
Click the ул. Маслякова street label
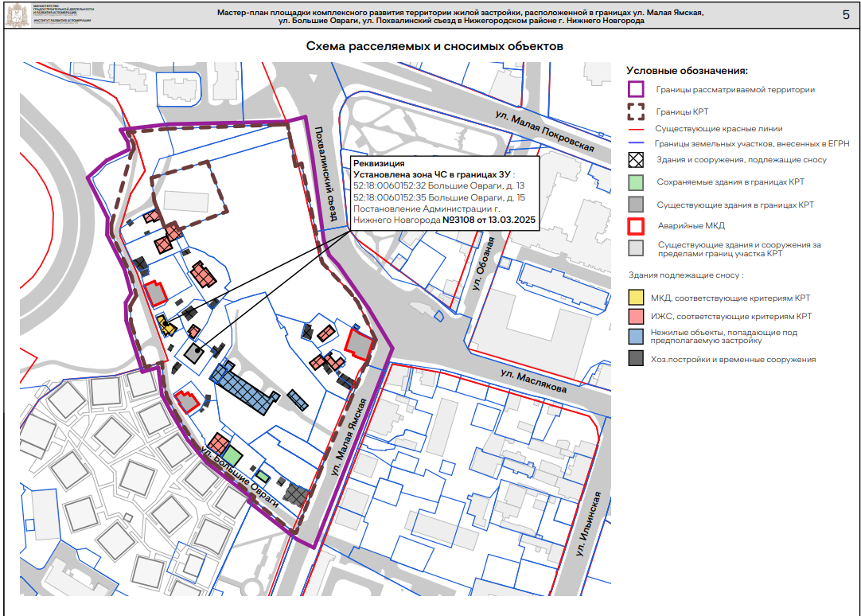pos(534,381)
